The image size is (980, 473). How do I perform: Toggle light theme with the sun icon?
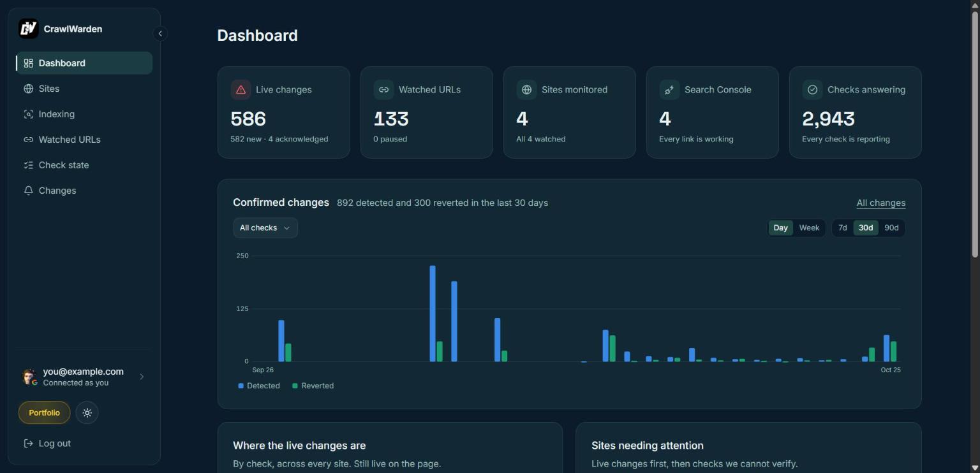[x=87, y=413]
